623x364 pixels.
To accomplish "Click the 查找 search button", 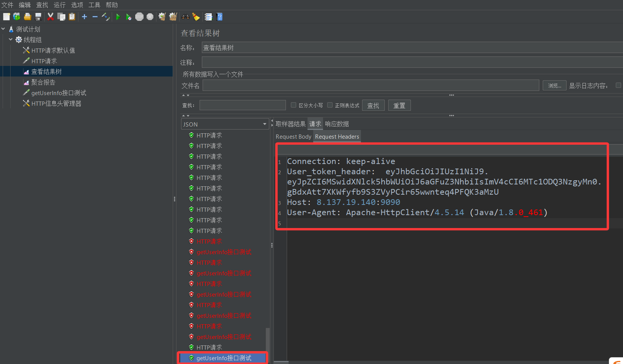I will click(x=373, y=105).
